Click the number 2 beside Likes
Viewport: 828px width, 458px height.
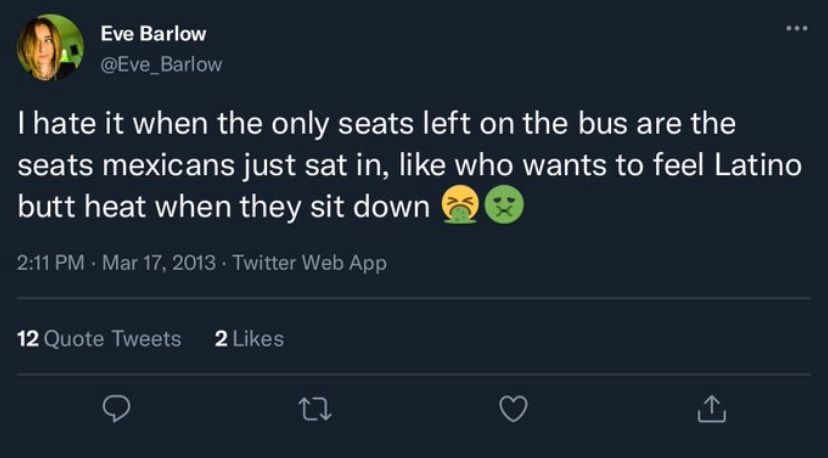click(x=221, y=339)
